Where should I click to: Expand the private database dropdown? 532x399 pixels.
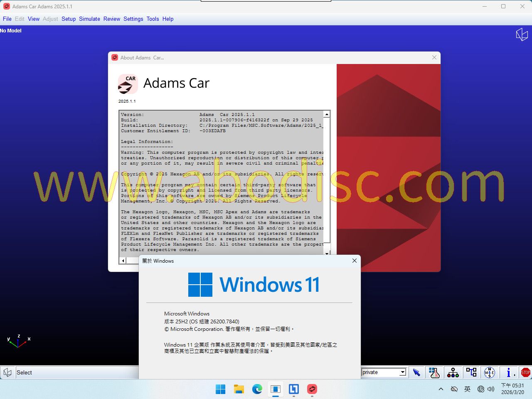tap(402, 372)
